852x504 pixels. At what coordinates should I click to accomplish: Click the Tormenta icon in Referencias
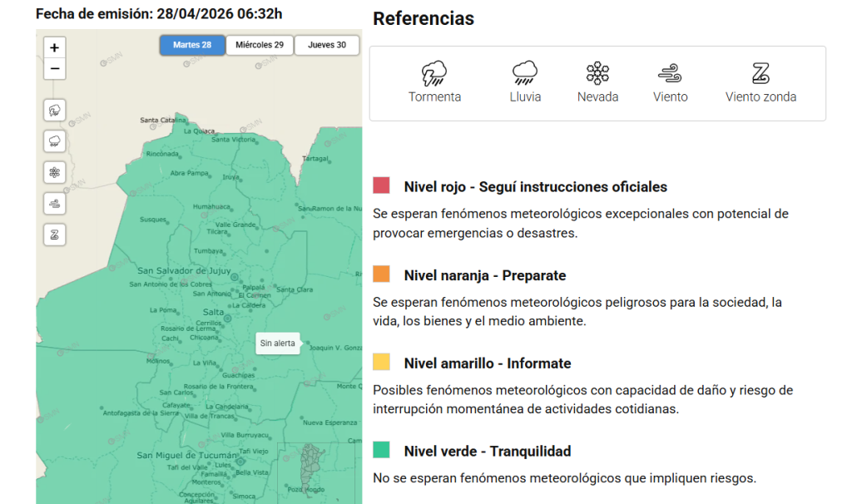[434, 74]
